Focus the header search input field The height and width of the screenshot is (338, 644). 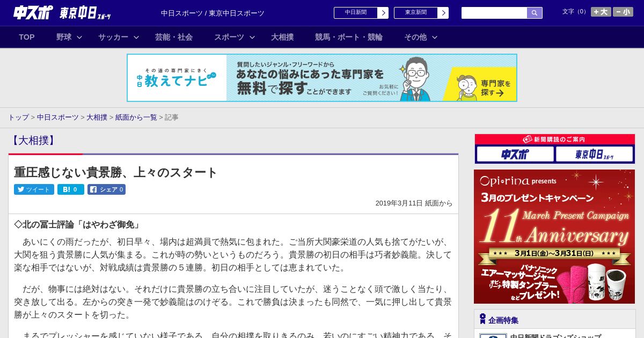tap(494, 13)
